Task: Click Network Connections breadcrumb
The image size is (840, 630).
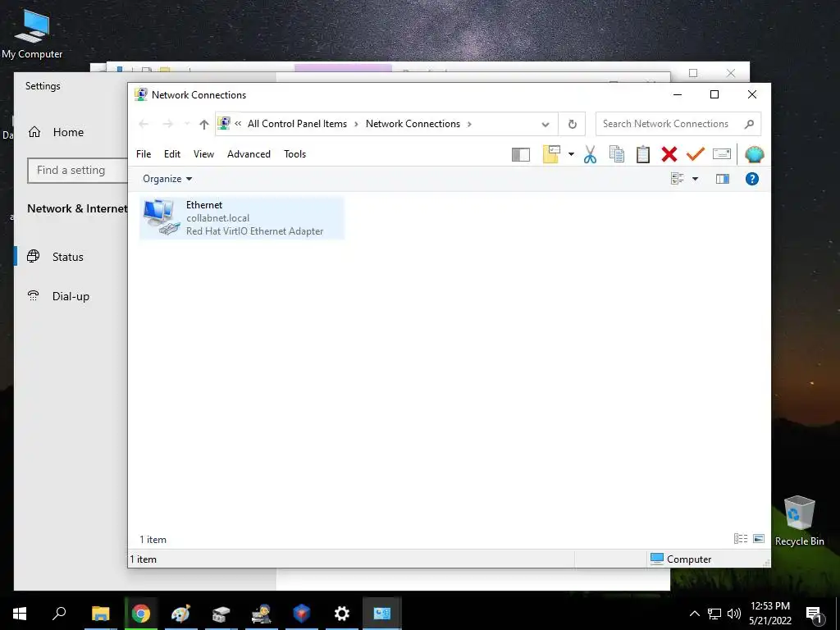Action: pos(413,124)
